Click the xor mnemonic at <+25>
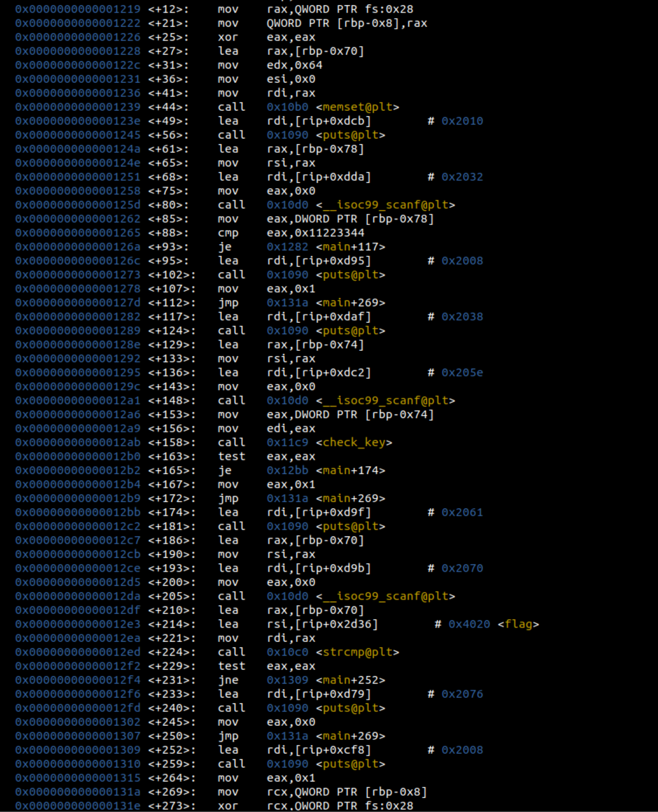Viewport: 658px width, 812px height. 228,37
